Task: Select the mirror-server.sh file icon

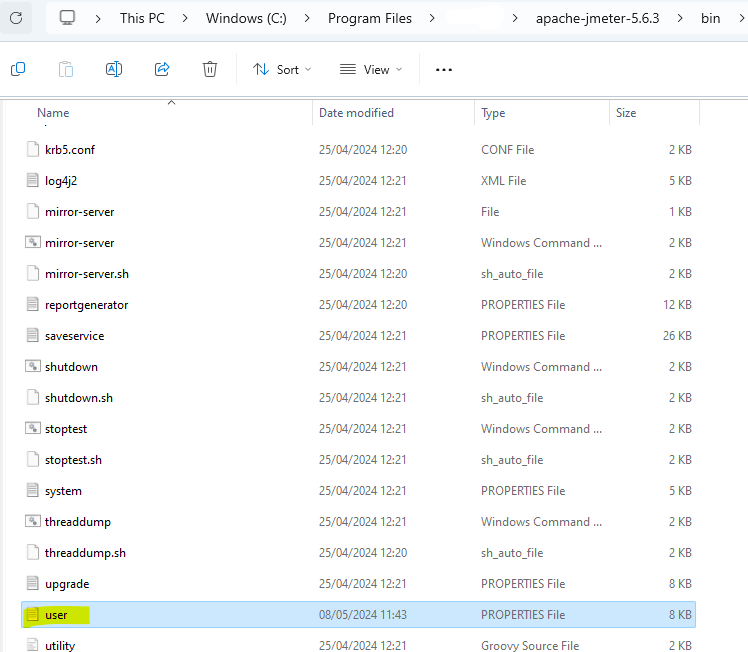Action: pos(32,273)
